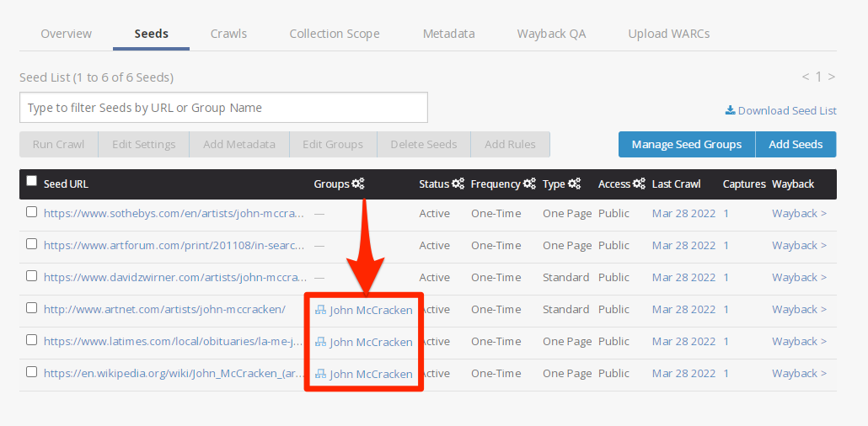Toggle the select-all checkbox in table header

pos(32,181)
